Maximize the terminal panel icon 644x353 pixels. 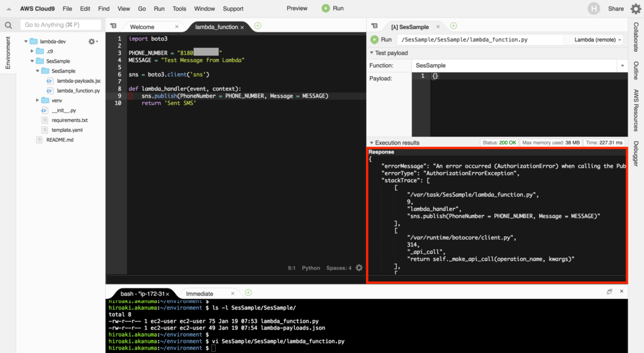609,291
